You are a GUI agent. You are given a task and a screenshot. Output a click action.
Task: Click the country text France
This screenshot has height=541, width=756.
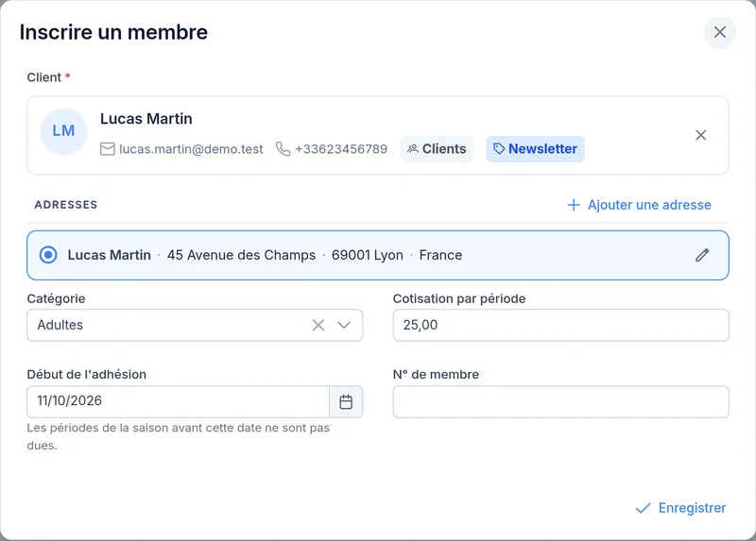click(440, 255)
